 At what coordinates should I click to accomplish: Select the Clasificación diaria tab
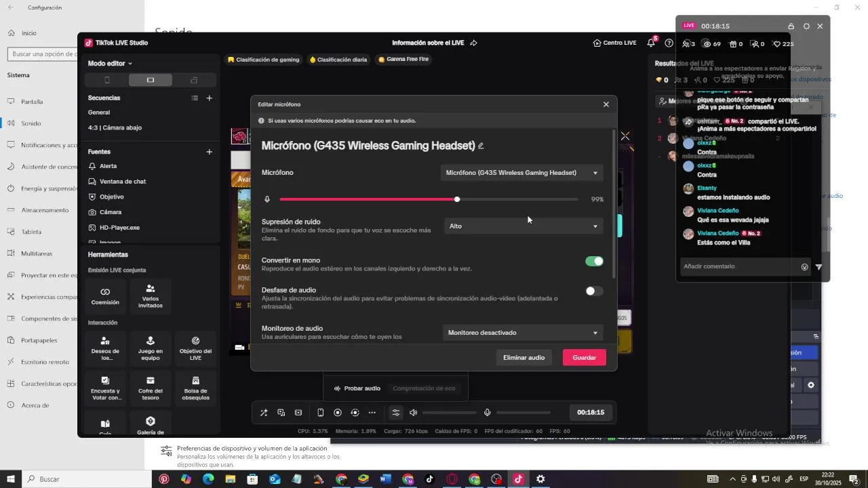338,60
